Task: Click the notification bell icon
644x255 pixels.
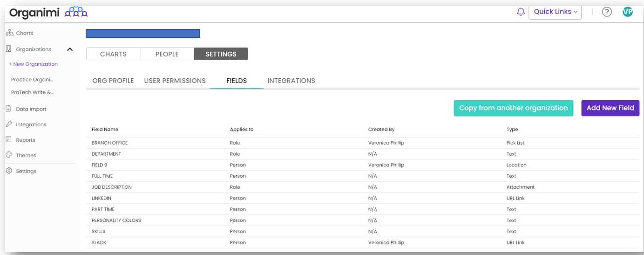Action: [x=521, y=12]
